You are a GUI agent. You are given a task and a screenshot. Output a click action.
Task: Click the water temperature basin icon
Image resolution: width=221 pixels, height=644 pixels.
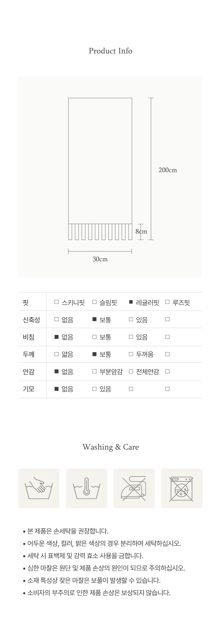point(86,488)
